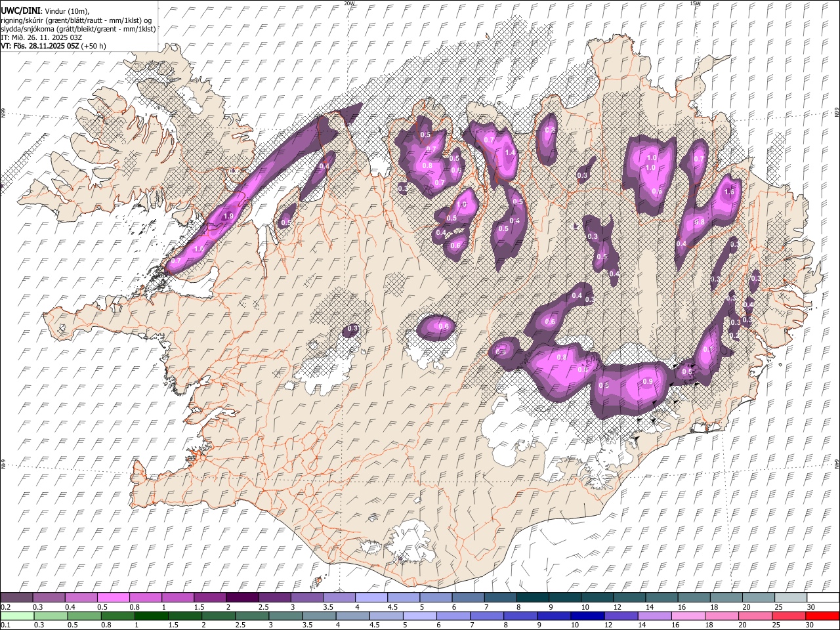Pick upper legend white swatch after 30
Image resolution: width=840 pixels, height=630 pixels.
[x=823, y=598]
